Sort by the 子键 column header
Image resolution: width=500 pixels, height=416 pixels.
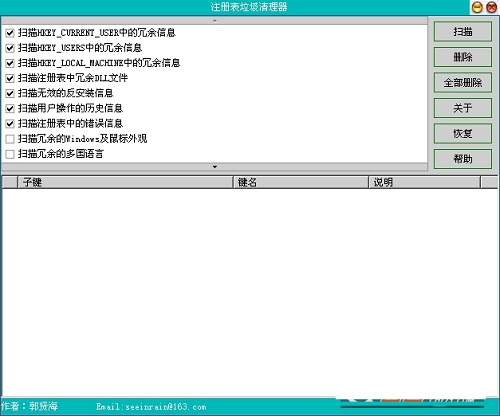click(125, 182)
